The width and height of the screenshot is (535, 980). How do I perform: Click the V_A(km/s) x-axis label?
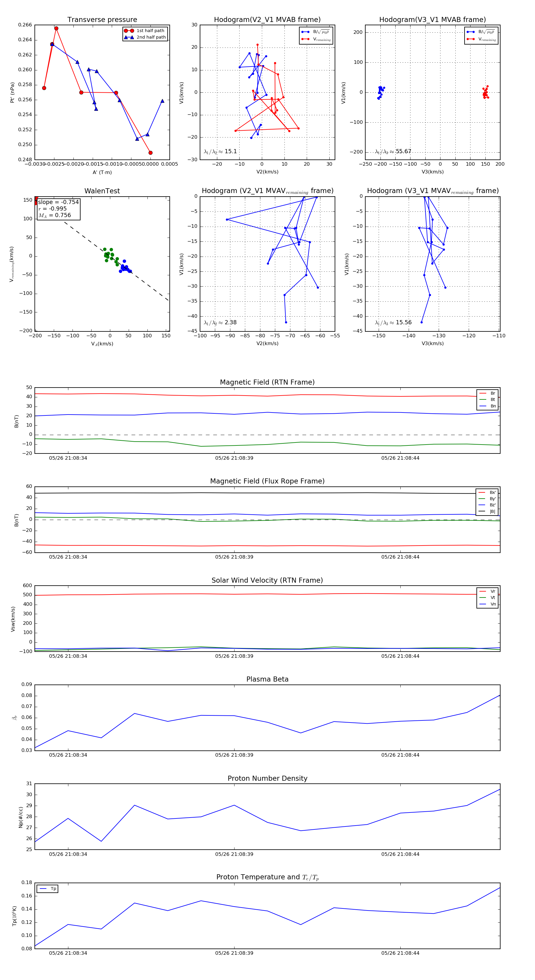102,344
